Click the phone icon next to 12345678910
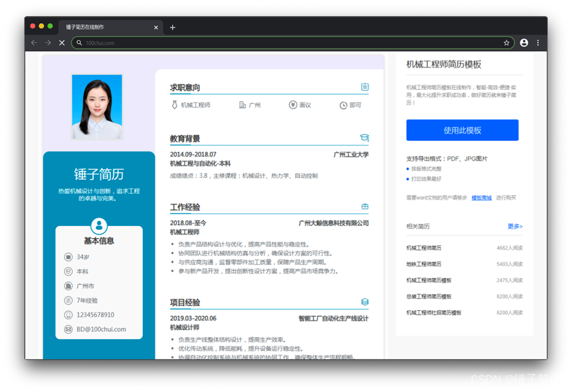572x392 pixels. [x=68, y=315]
